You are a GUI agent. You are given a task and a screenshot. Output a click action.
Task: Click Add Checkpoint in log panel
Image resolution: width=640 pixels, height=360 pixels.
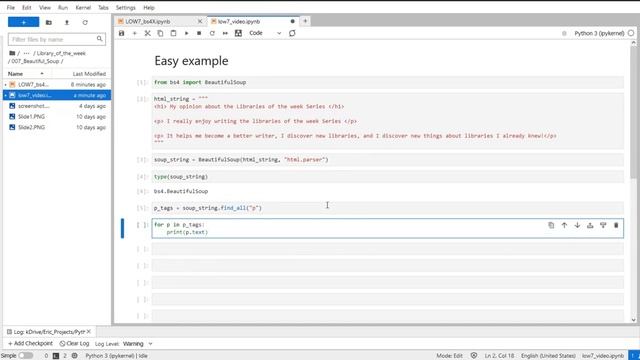pos(31,344)
